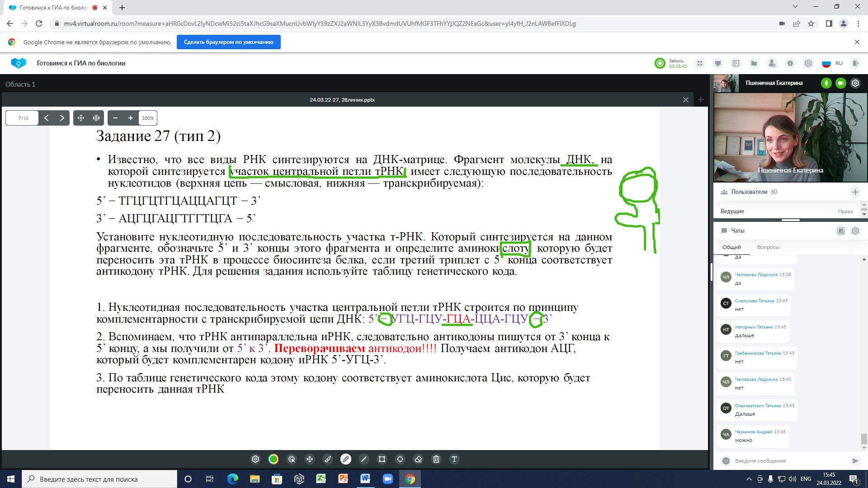Open Zoom from the Windows taskbar
This screenshot has height=488, width=868.
pyautogui.click(x=388, y=479)
